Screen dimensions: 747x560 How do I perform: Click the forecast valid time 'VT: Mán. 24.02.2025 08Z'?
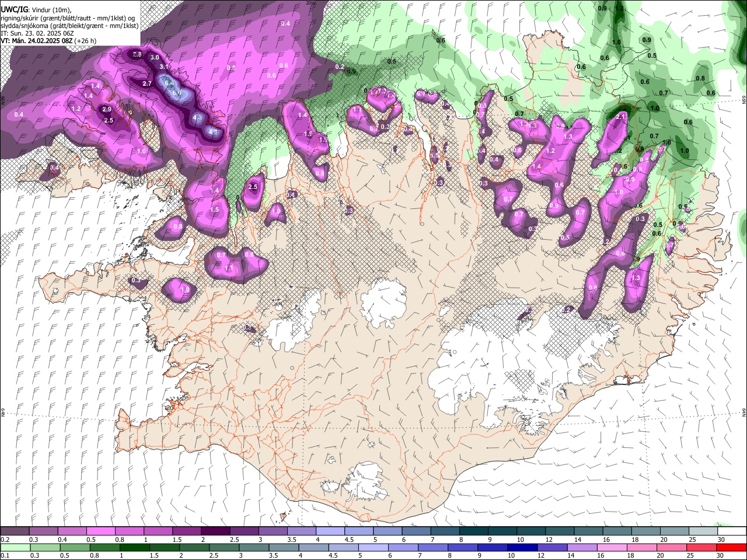pyautogui.click(x=36, y=41)
